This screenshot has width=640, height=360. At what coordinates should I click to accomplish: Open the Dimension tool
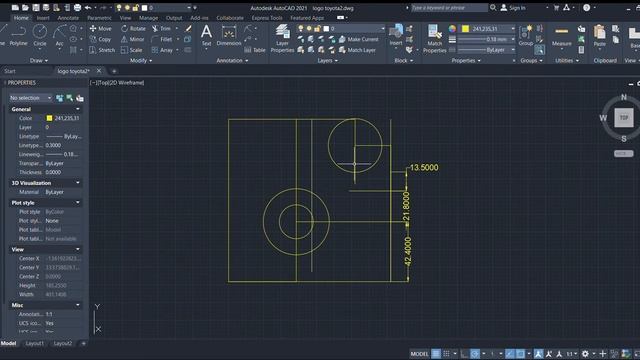[x=229, y=35]
